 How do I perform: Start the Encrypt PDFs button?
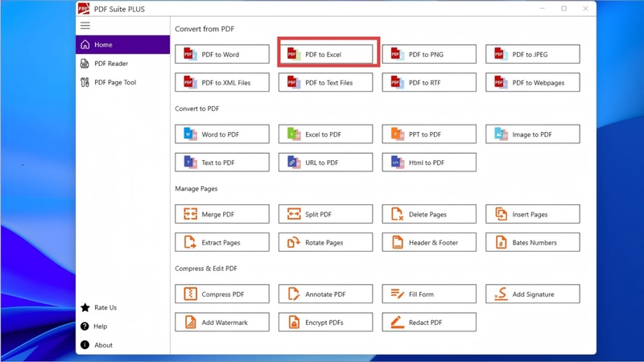tap(326, 323)
